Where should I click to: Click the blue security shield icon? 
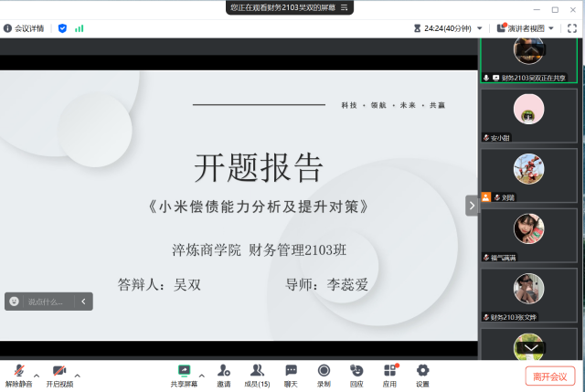pos(62,28)
